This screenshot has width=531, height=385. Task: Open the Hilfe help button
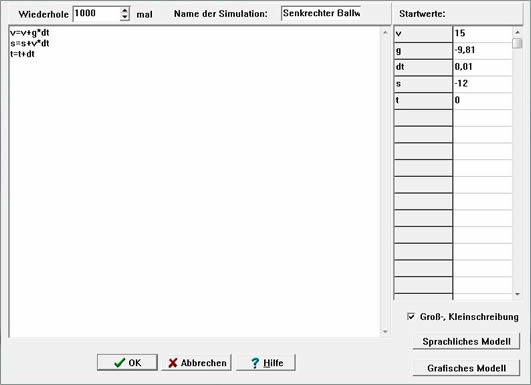tap(266, 362)
